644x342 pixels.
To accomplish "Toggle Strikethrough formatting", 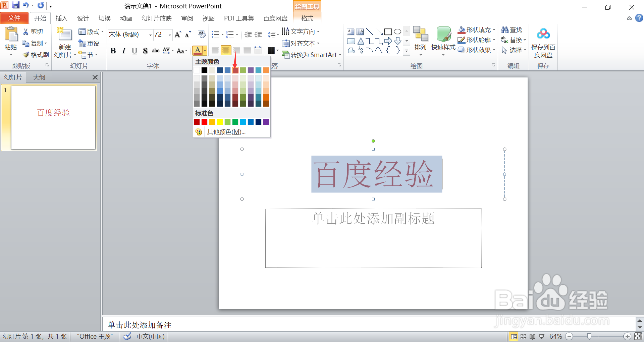I will pos(156,51).
